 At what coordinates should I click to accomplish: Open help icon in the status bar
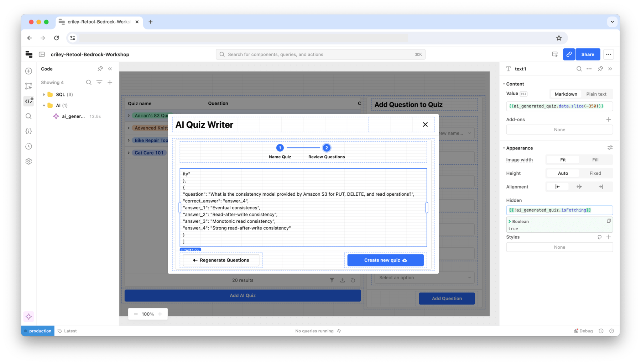[x=612, y=331]
